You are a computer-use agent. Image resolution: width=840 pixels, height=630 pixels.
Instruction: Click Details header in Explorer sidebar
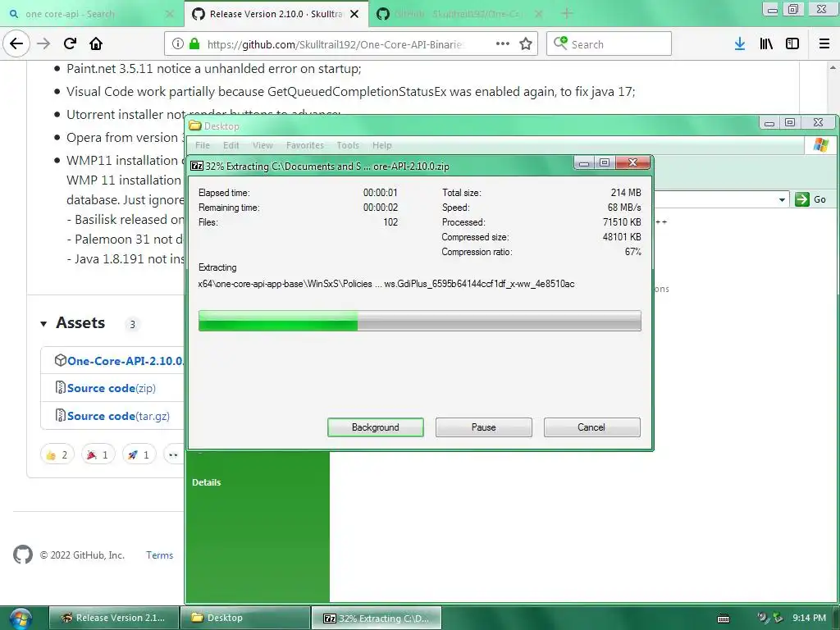click(x=206, y=482)
